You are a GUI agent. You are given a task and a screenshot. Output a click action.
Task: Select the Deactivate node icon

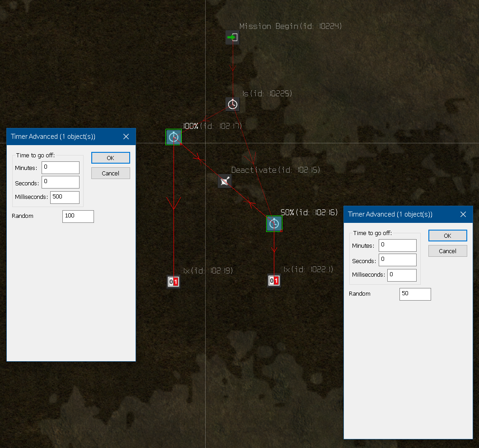click(x=225, y=181)
